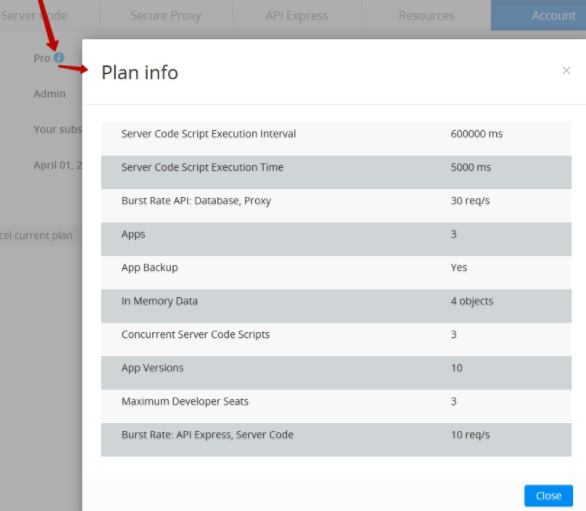
Task: Click the Admin text in background page
Action: tap(49, 93)
